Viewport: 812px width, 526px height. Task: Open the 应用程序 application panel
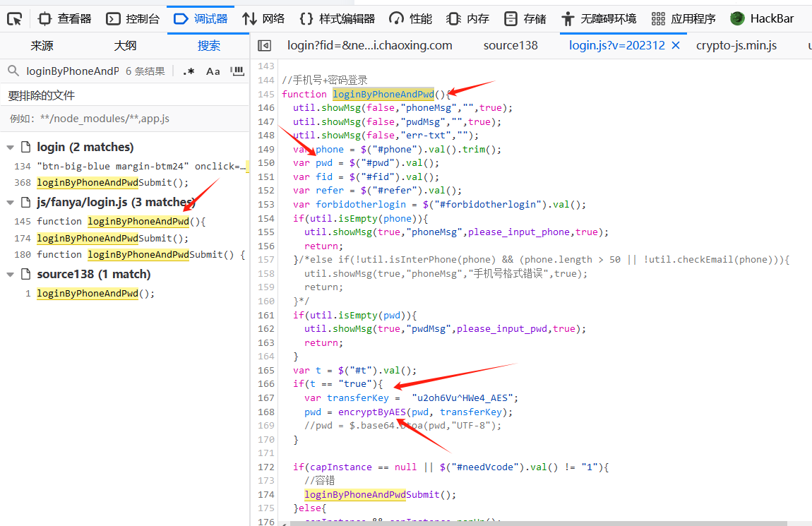pos(683,19)
